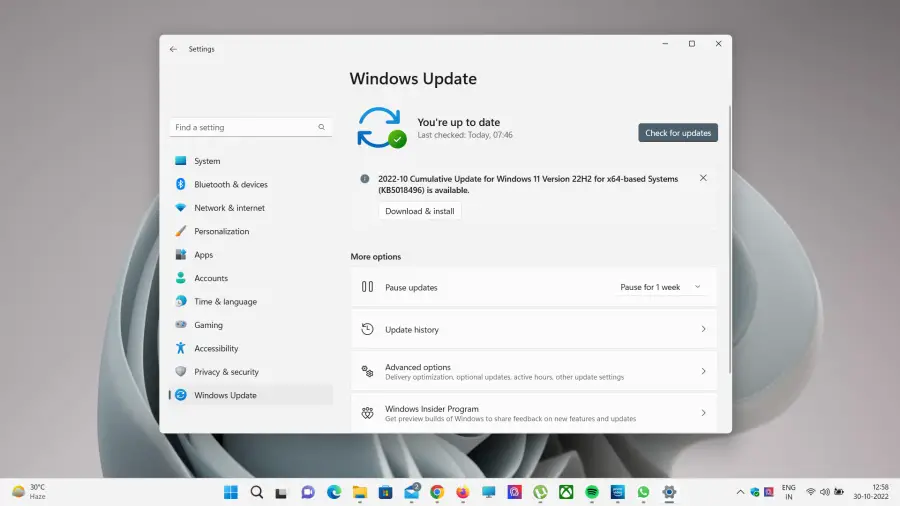Image resolution: width=900 pixels, height=506 pixels.
Task: Select Apps in the sidebar
Action: pyautogui.click(x=251, y=255)
